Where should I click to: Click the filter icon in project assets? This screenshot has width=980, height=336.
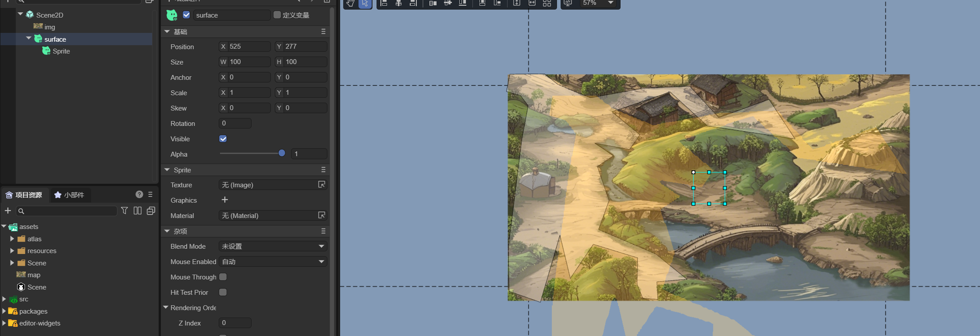[x=124, y=211]
